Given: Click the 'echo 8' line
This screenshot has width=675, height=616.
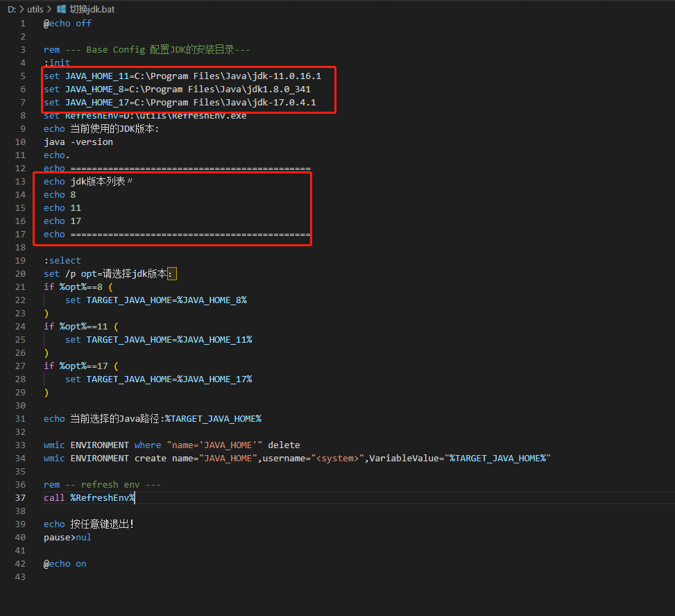Looking at the screenshot, I should (x=60, y=194).
